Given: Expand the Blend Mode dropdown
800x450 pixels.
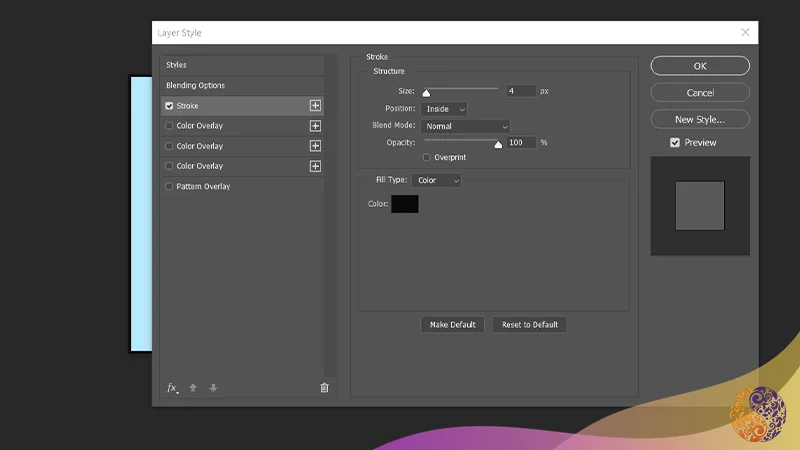Looking at the screenshot, I should [466, 126].
